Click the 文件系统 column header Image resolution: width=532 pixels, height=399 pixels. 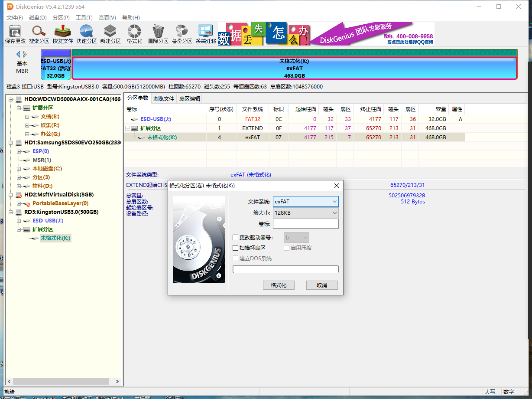point(253,109)
